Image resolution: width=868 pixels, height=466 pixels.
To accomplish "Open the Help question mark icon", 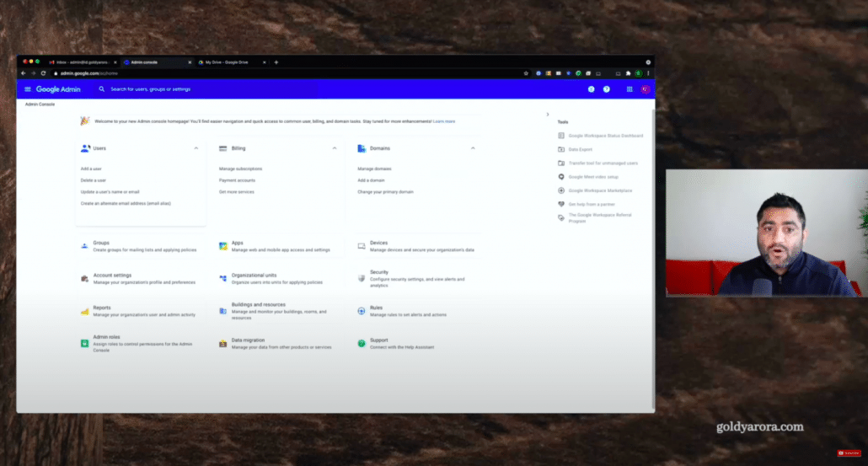I will tap(607, 89).
